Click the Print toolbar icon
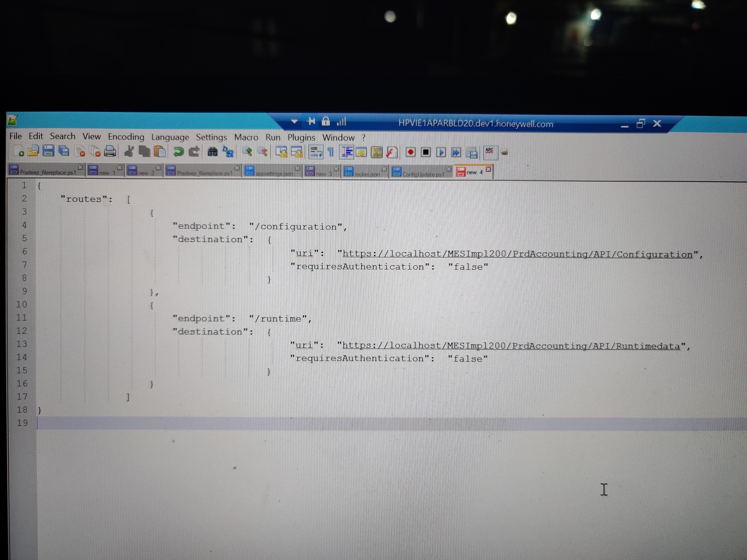The height and width of the screenshot is (560, 747). point(110,152)
